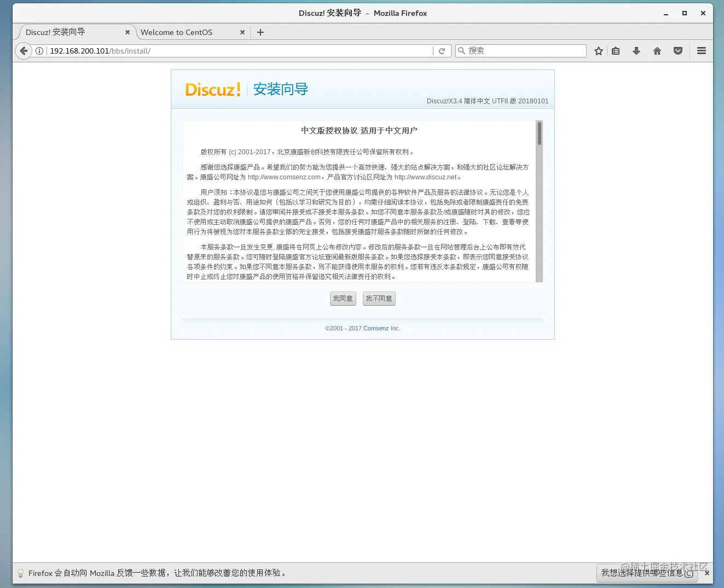Open the Comsenz link in the footer

point(376,328)
